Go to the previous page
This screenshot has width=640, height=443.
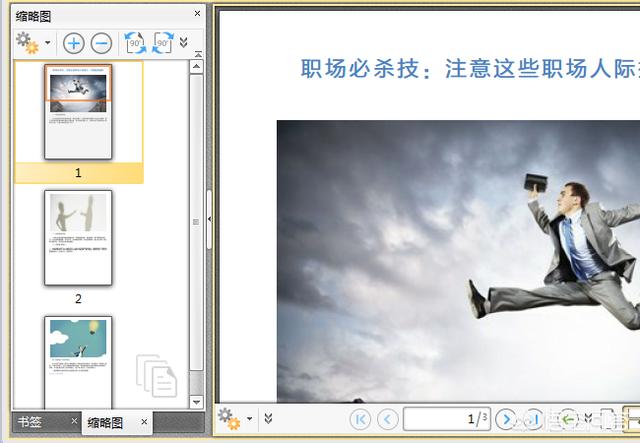[x=388, y=419]
